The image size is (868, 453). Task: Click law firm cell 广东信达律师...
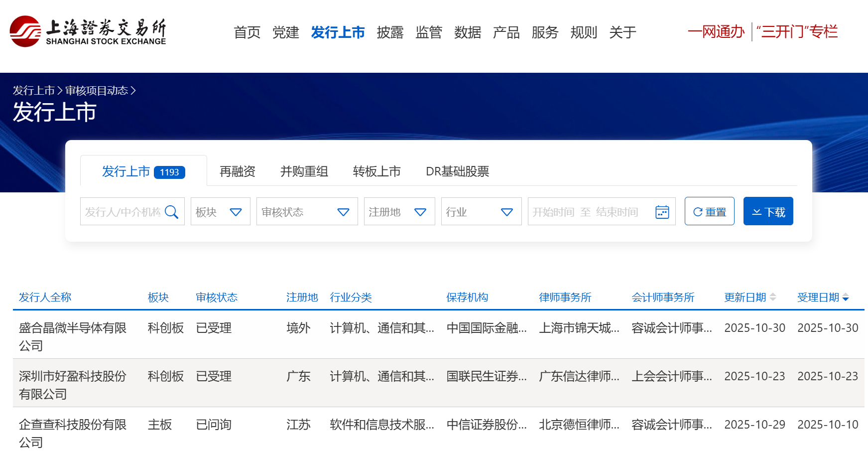pos(579,376)
